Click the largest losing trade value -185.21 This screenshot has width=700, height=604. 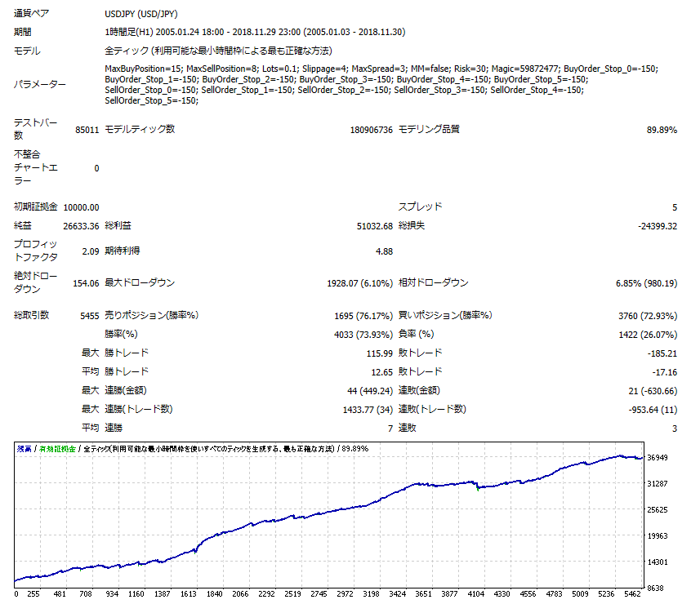[662, 353]
